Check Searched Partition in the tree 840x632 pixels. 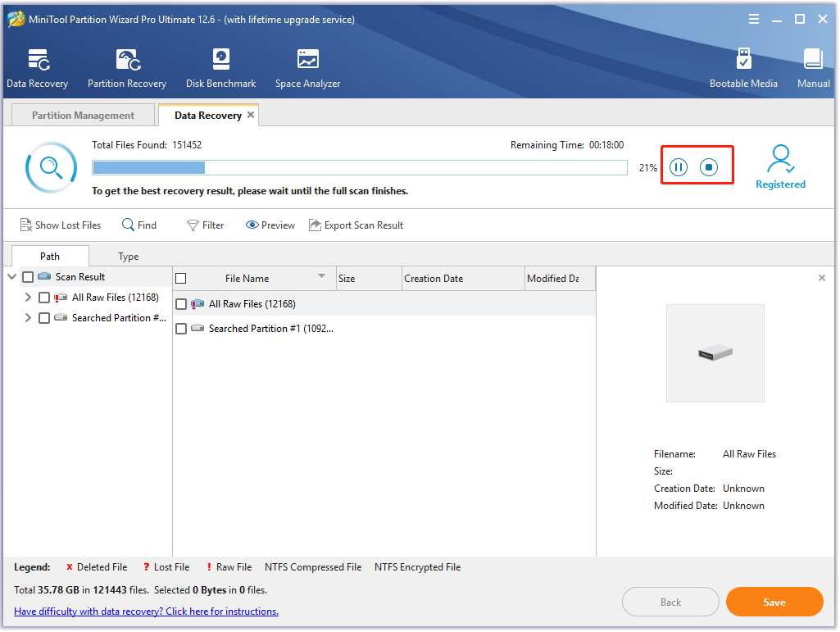coord(44,318)
